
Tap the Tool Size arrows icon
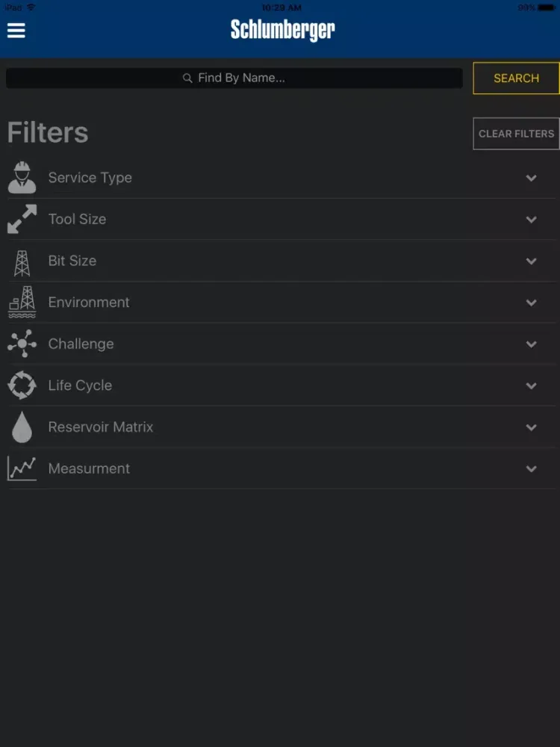(22, 220)
